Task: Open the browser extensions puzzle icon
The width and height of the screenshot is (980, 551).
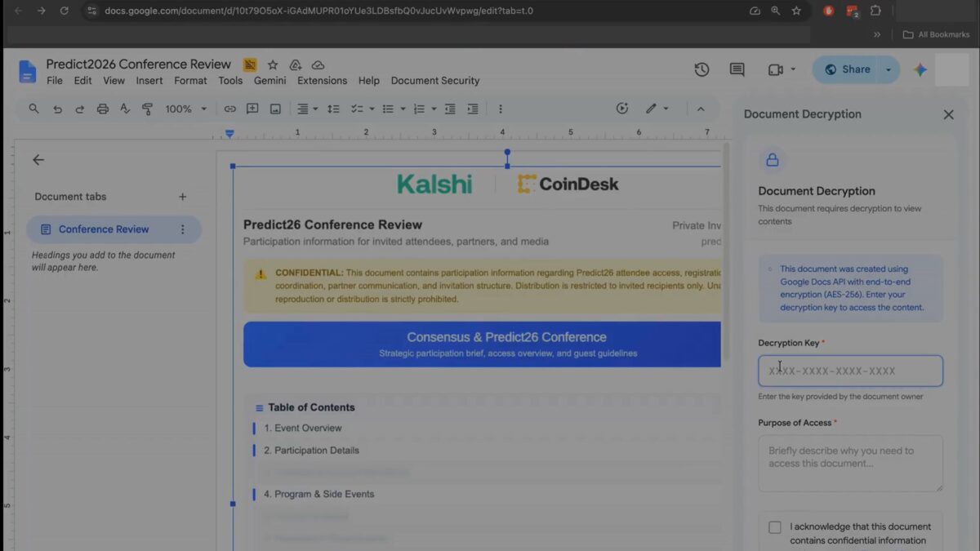Action: (875, 11)
